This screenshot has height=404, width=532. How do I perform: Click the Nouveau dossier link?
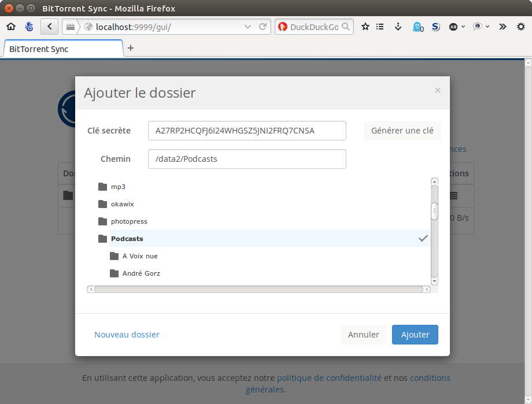tap(127, 335)
